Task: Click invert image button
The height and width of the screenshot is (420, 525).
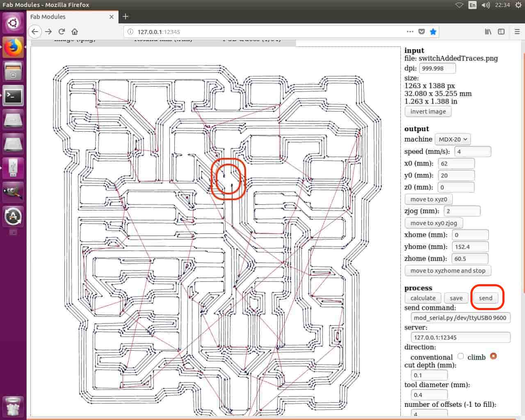Action: [x=428, y=112]
